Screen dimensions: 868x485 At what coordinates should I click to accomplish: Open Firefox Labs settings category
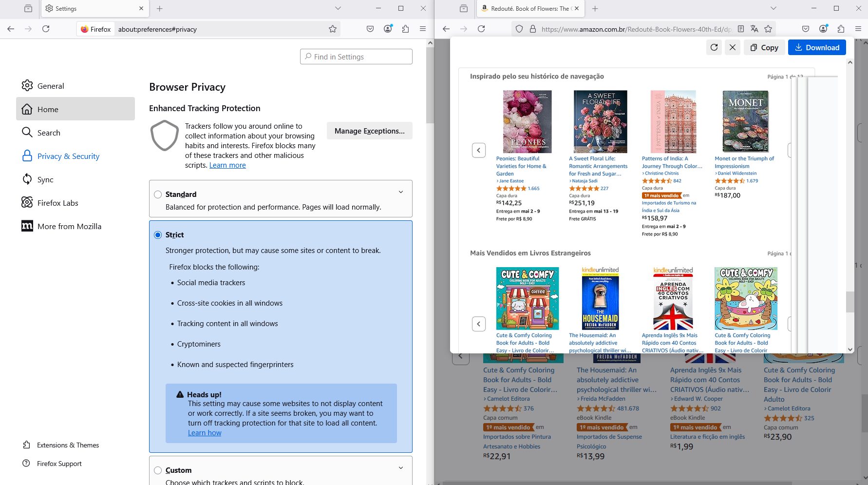coord(75,202)
